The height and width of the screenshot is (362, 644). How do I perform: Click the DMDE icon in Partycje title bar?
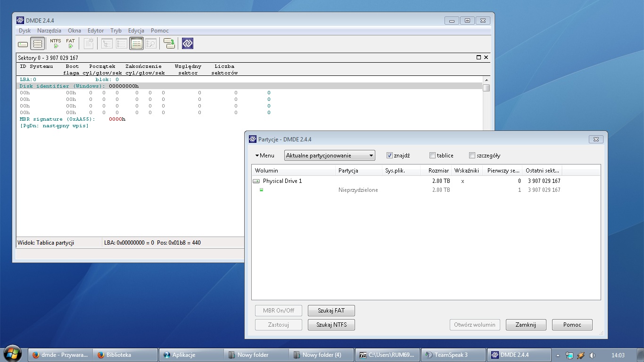(x=253, y=139)
